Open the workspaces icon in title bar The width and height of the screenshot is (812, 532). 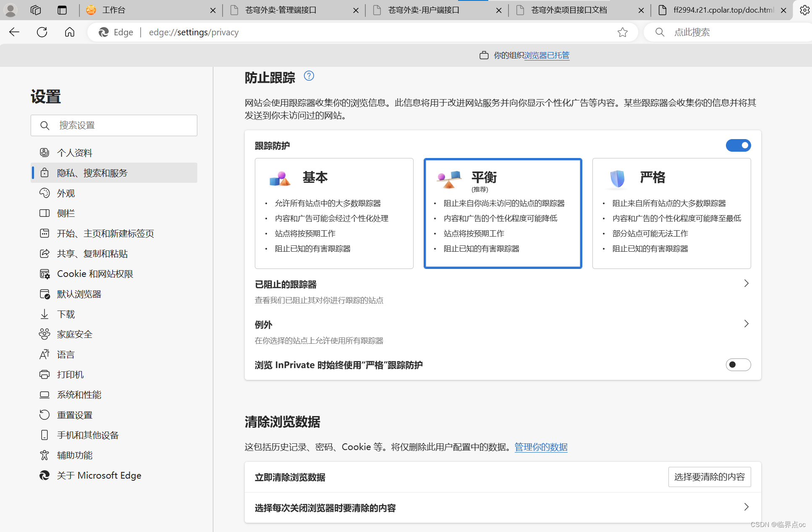coord(36,10)
